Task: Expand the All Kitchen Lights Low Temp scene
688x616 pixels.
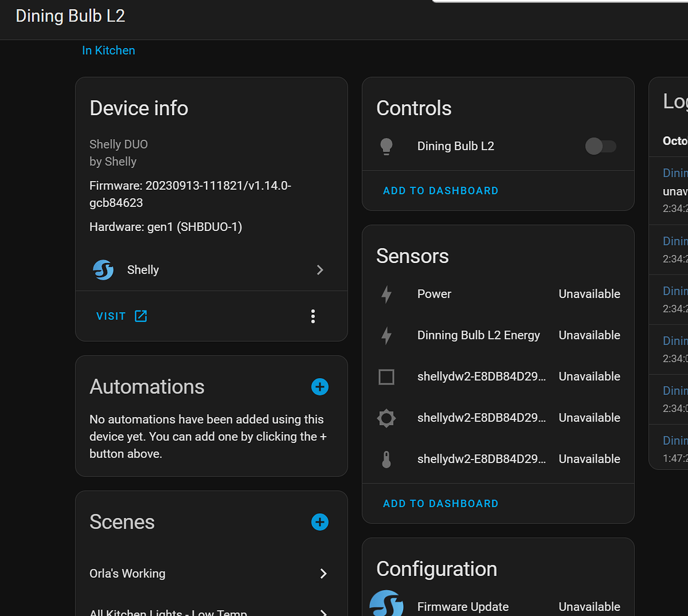Action: (323, 612)
